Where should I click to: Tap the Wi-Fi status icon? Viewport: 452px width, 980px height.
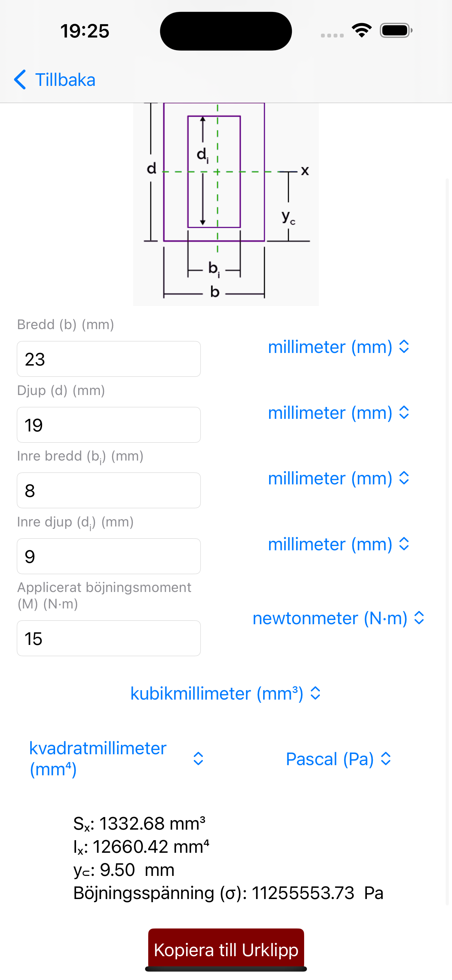362,30
